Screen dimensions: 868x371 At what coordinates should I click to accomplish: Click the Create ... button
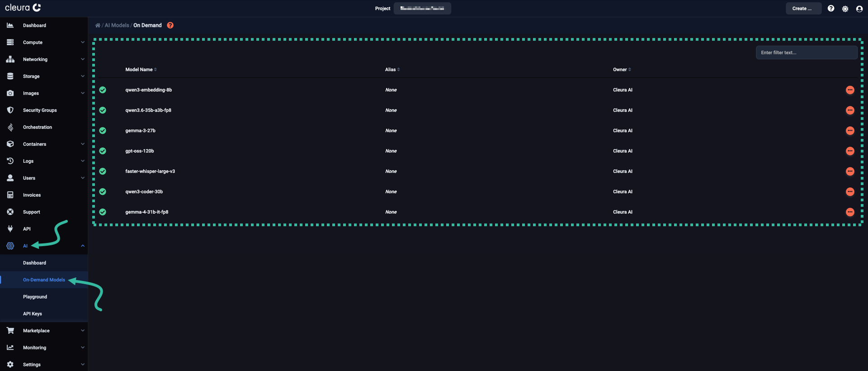[x=803, y=9]
